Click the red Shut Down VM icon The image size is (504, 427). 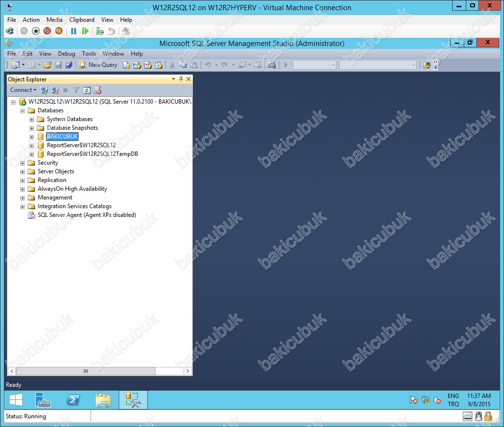pyautogui.click(x=47, y=31)
